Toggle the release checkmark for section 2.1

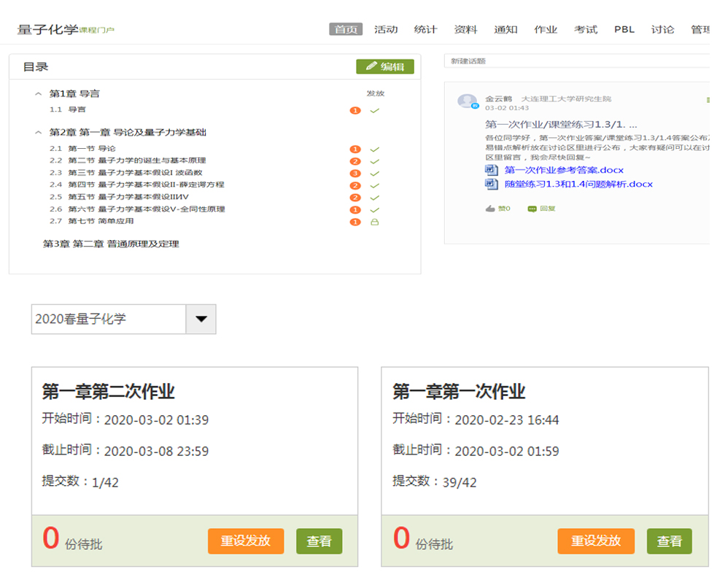[x=374, y=150]
